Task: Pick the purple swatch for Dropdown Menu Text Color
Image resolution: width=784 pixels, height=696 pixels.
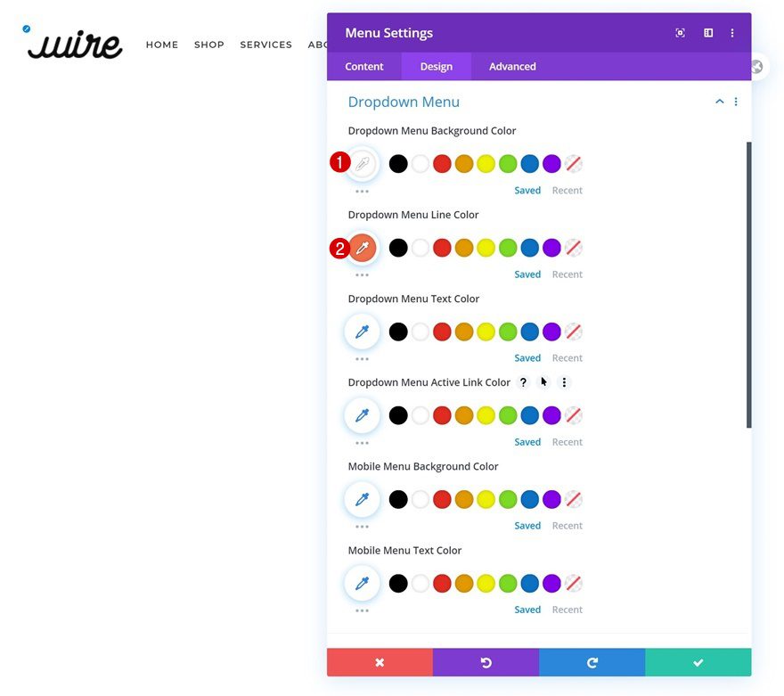Action: [x=551, y=331]
